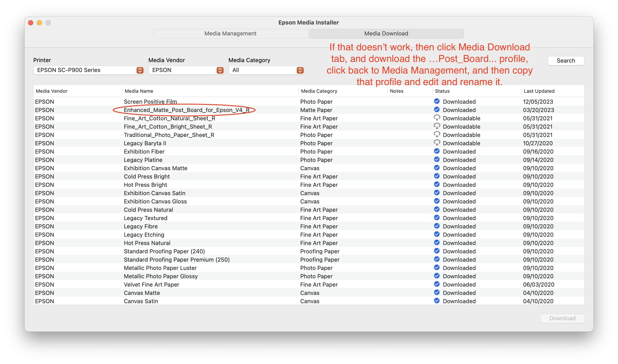
Task: Click the downloaded checkmark for Exhibition Canvas Gloss
Action: tap(437, 201)
